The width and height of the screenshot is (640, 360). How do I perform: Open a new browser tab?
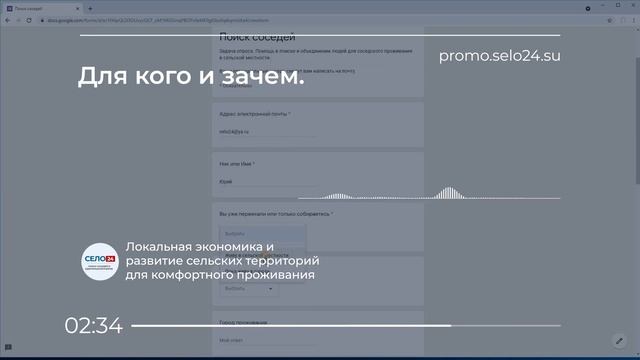[90, 9]
